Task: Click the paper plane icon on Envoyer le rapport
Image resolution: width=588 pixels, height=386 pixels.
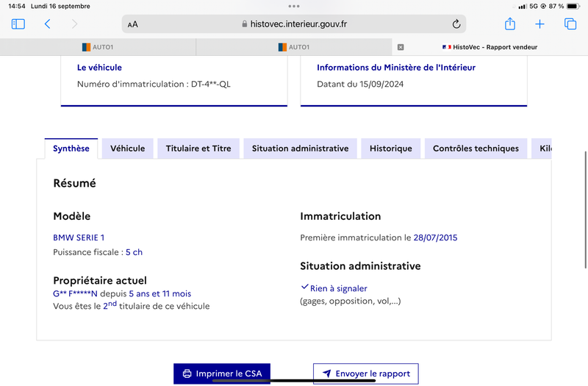Action: [x=327, y=374]
